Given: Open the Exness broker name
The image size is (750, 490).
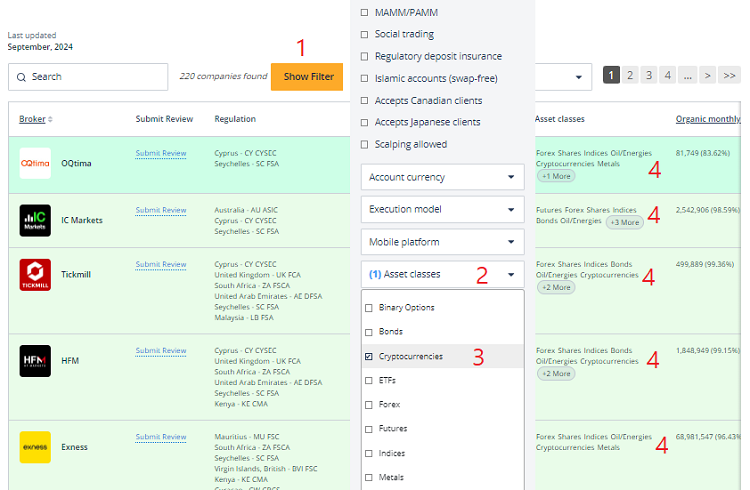Looking at the screenshot, I should [x=74, y=447].
